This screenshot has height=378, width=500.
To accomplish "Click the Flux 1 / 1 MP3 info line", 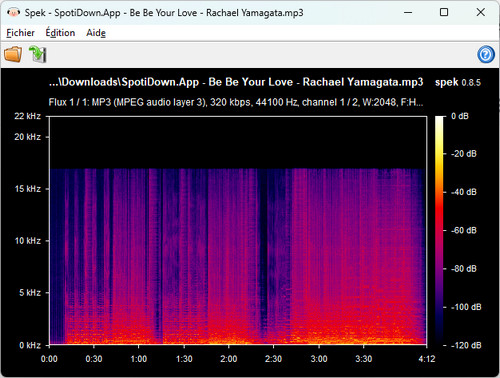I will tap(236, 102).
